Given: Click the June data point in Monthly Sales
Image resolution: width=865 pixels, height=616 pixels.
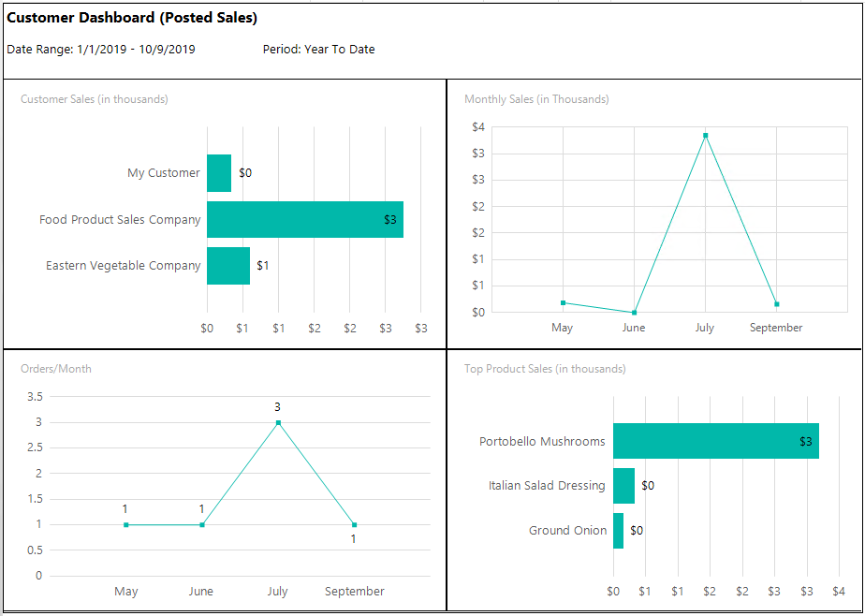Looking at the screenshot, I should point(634,313).
